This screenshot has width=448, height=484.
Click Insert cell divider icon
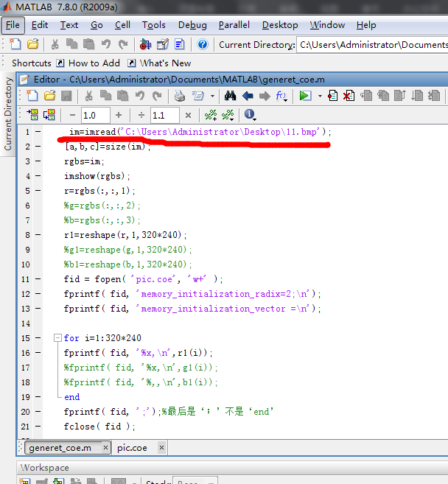click(x=211, y=115)
